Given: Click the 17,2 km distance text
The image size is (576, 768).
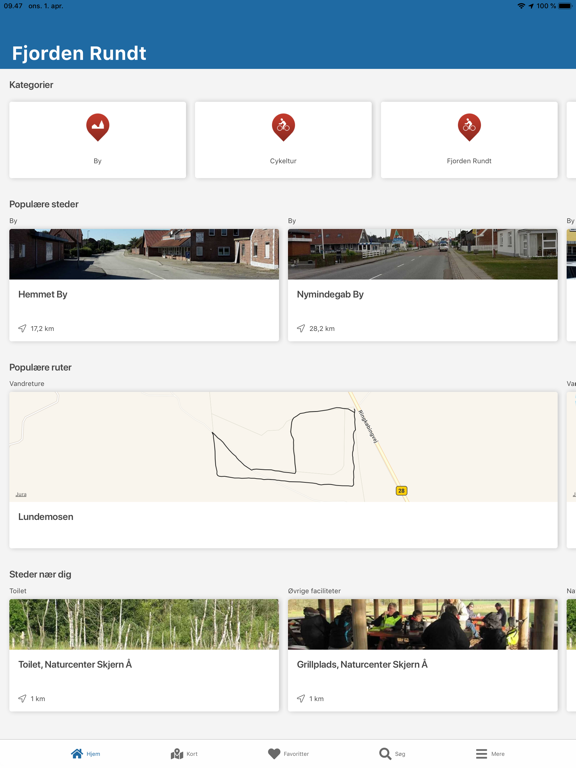Looking at the screenshot, I should pyautogui.click(x=42, y=329).
